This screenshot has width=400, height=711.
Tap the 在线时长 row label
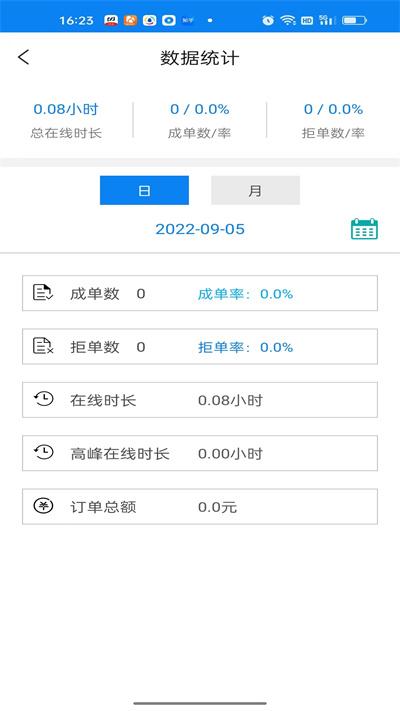point(103,400)
